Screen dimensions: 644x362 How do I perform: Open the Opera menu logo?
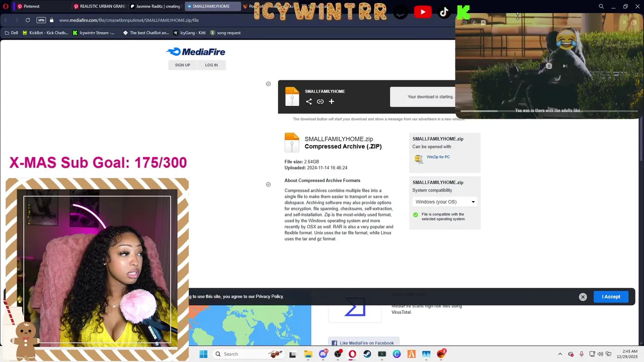6,7
